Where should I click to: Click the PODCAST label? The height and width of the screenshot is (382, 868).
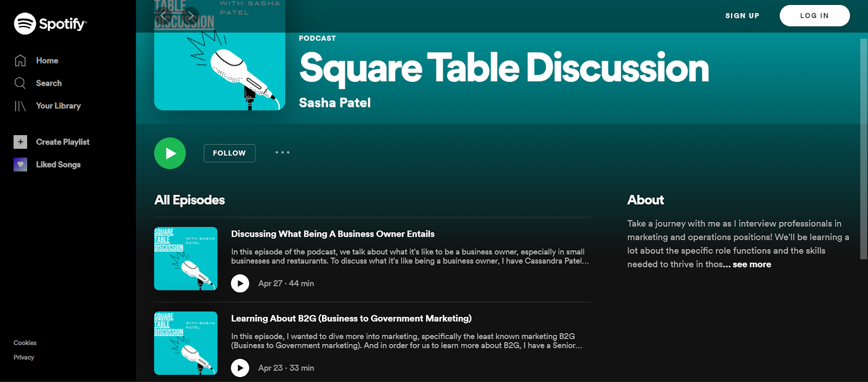pyautogui.click(x=317, y=38)
